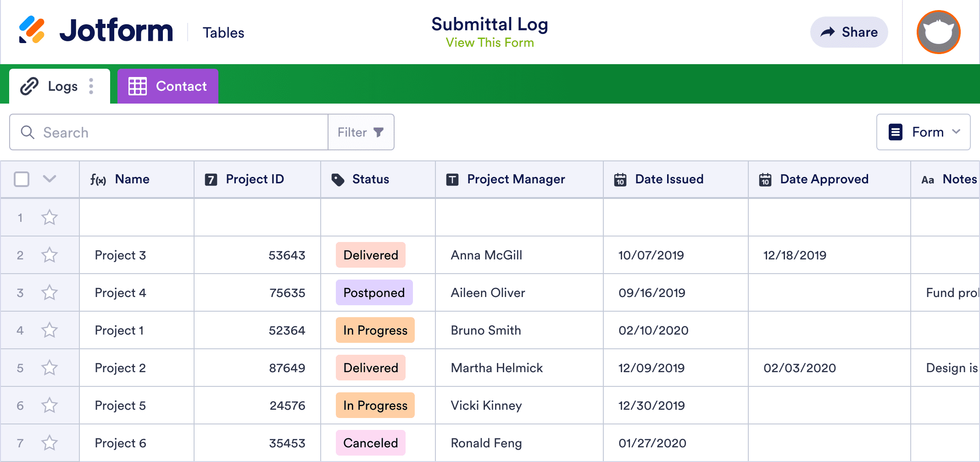The image size is (980, 462).
Task: Star the Project 3 row
Action: coord(50,255)
